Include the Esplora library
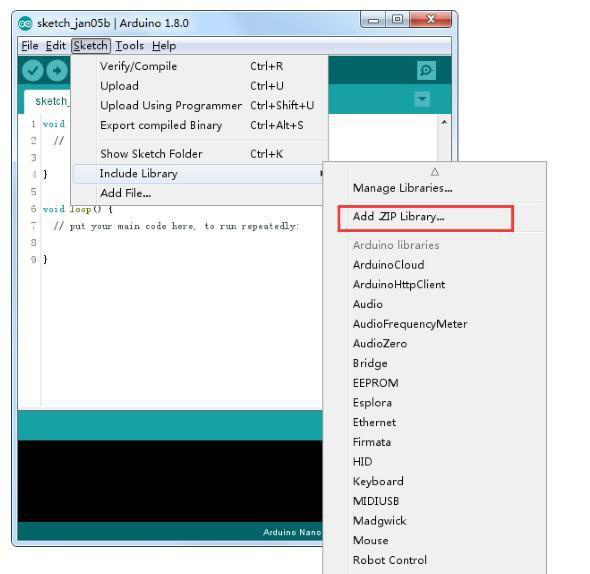The width and height of the screenshot is (590, 574). pyautogui.click(x=435, y=403)
